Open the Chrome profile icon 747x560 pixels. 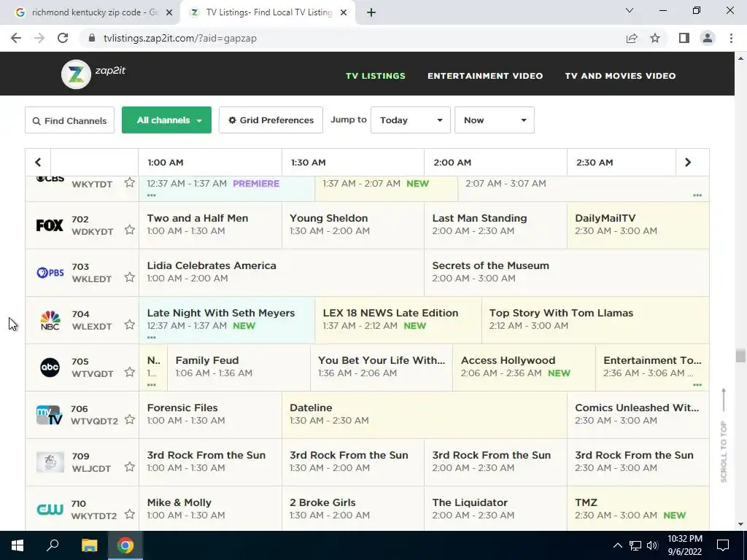coord(708,38)
